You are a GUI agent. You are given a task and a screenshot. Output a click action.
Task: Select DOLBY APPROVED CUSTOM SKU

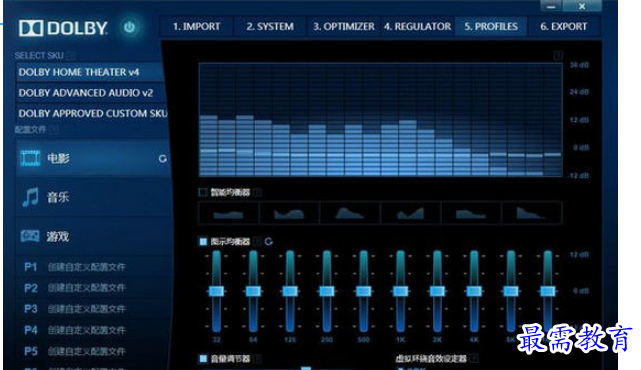92,113
